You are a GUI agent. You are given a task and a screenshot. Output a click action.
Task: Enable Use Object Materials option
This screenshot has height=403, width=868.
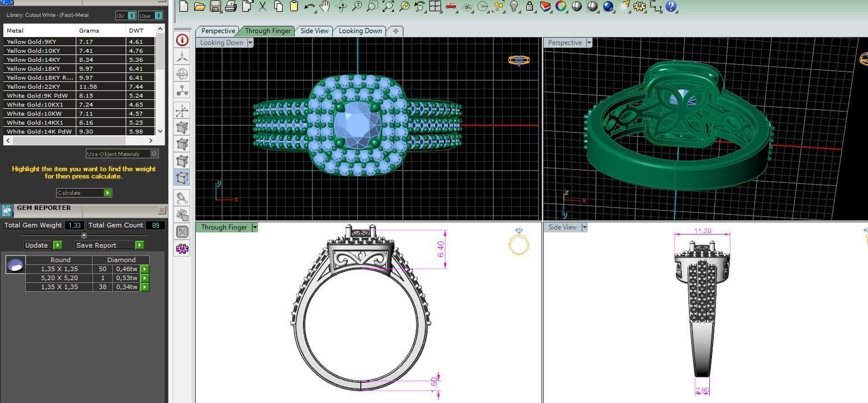click(x=122, y=154)
